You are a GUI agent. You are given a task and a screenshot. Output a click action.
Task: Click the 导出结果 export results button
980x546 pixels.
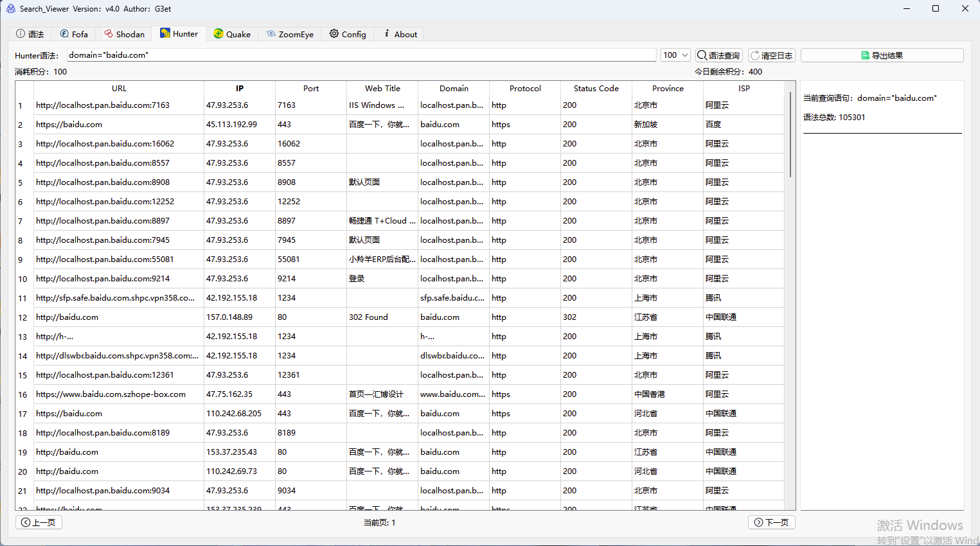click(882, 55)
